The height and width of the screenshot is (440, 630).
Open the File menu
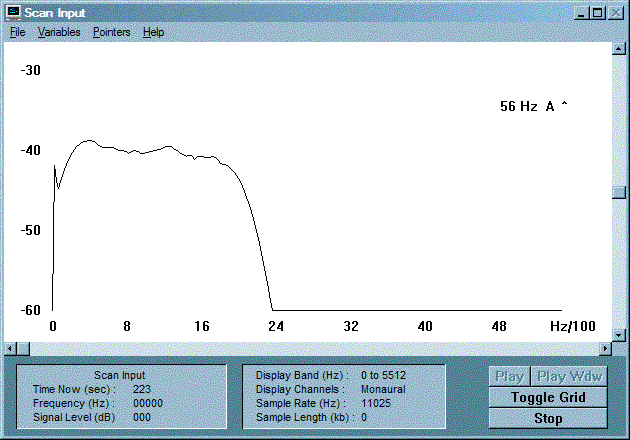18,32
